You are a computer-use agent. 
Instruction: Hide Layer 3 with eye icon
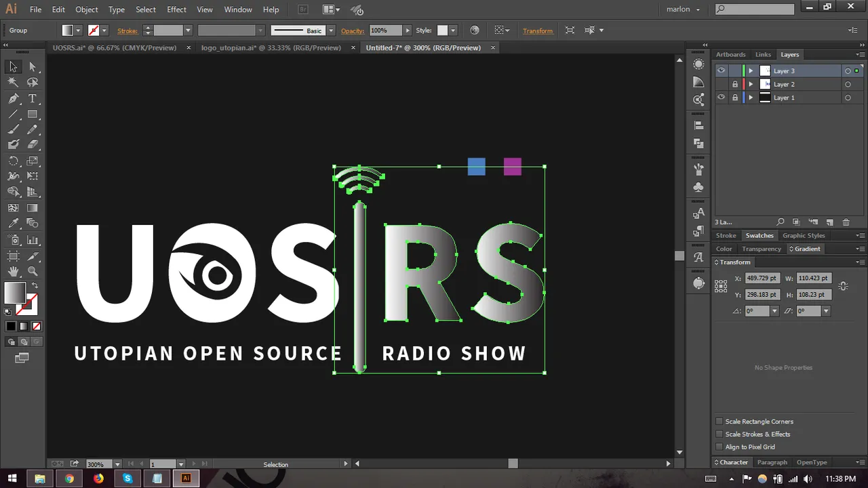(721, 70)
